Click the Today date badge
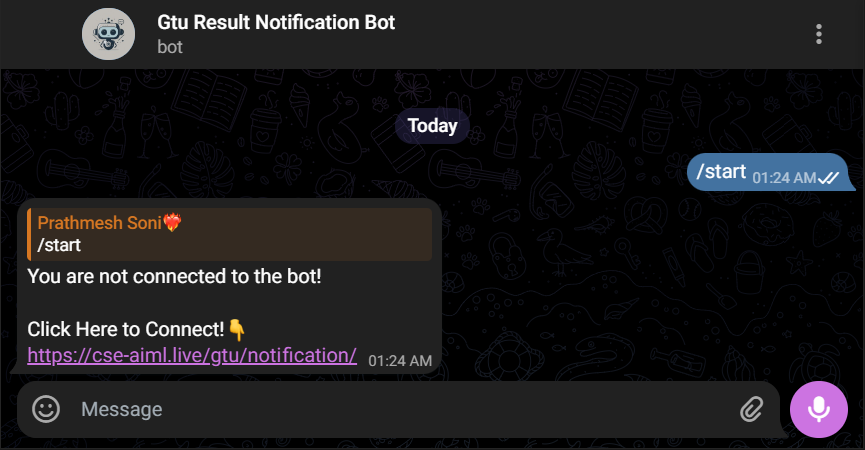This screenshot has width=865, height=450. point(432,126)
